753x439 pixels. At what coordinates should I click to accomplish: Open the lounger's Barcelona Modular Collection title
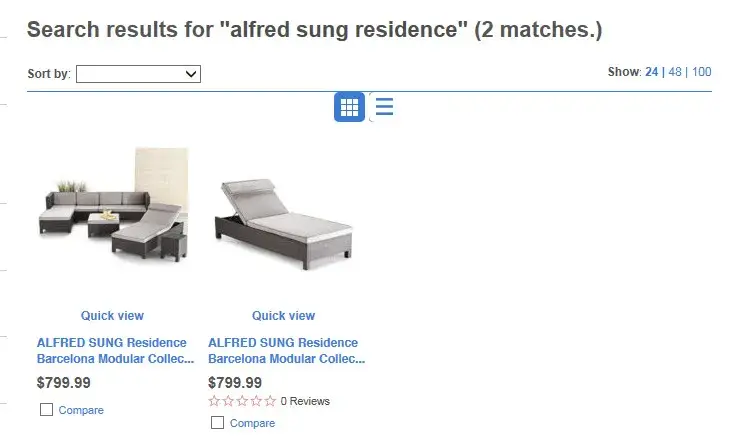pos(285,350)
